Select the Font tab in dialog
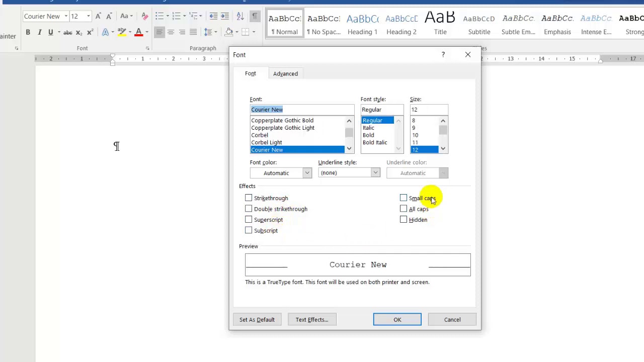Screen dimensions: 644x362 [251, 73]
